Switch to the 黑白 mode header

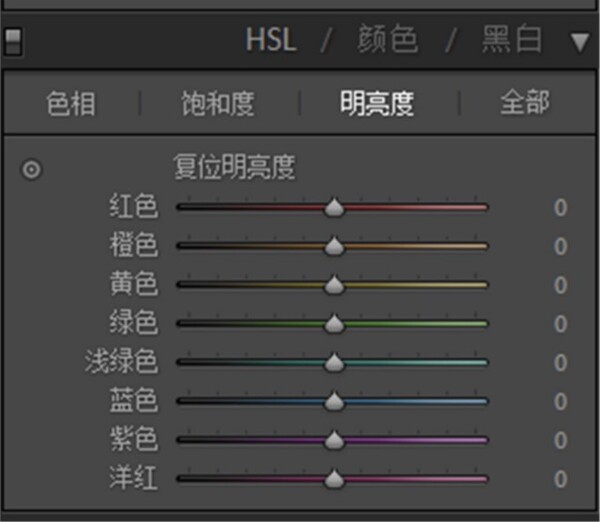click(512, 39)
